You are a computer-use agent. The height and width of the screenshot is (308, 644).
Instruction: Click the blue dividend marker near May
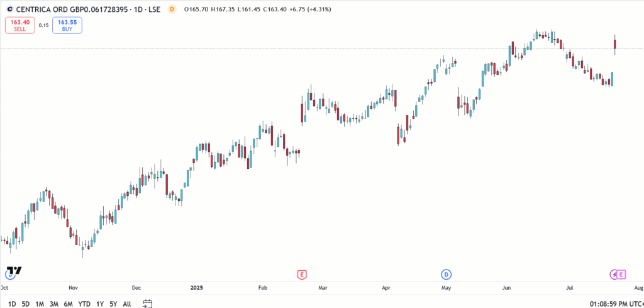[x=446, y=274]
